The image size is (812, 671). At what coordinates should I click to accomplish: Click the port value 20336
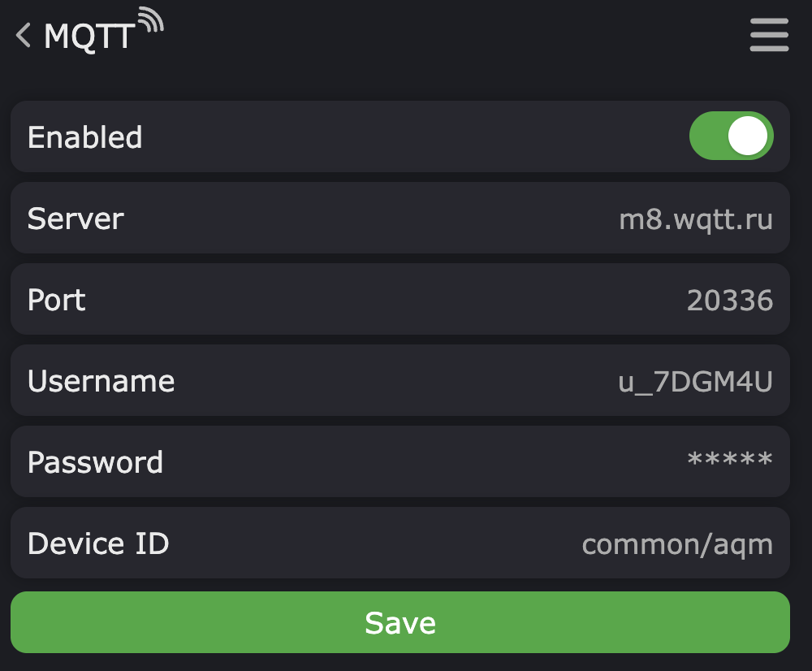(729, 301)
